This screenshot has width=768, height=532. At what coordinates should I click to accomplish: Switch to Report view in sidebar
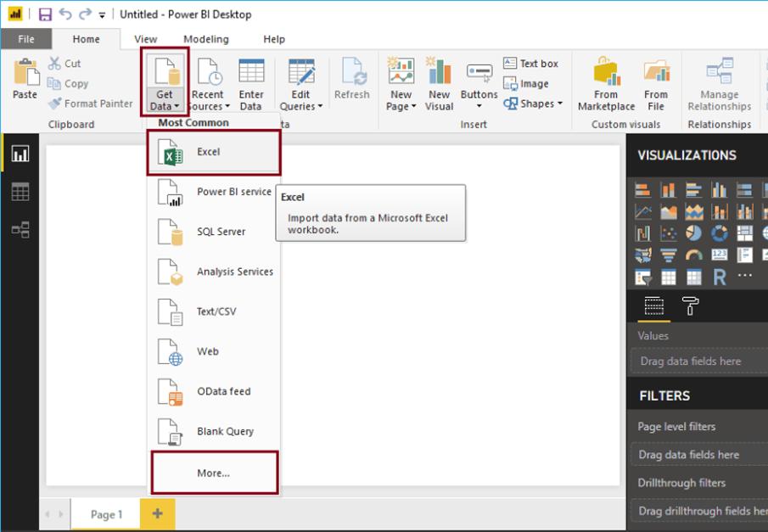pyautogui.click(x=20, y=154)
